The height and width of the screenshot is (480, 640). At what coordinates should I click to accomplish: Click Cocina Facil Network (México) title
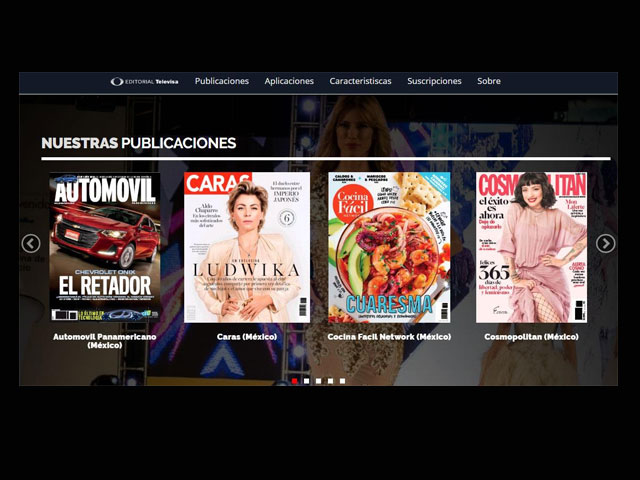click(x=389, y=337)
